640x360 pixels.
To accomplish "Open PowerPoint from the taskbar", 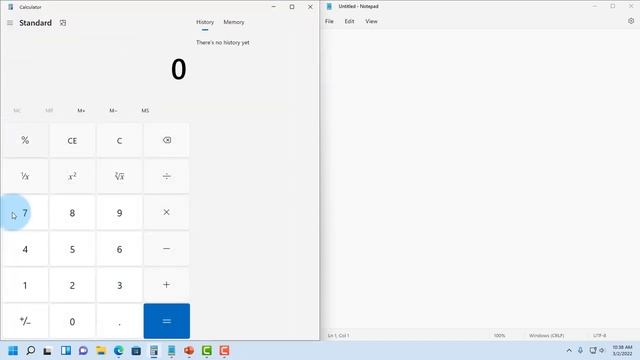I will 189,351.
